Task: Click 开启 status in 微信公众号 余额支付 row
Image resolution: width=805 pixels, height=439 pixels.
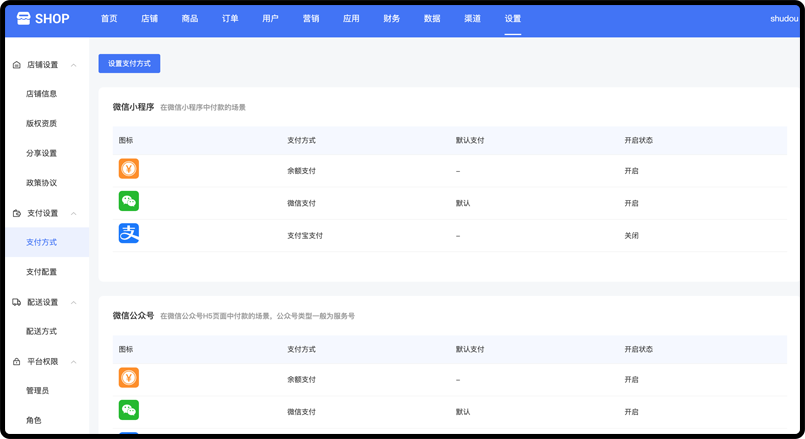Action: click(631, 379)
